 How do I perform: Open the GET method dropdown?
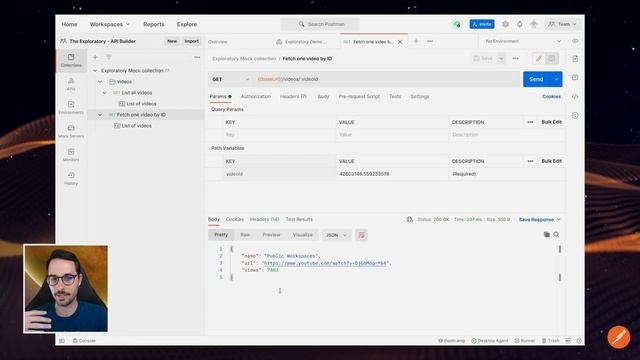tap(231, 79)
